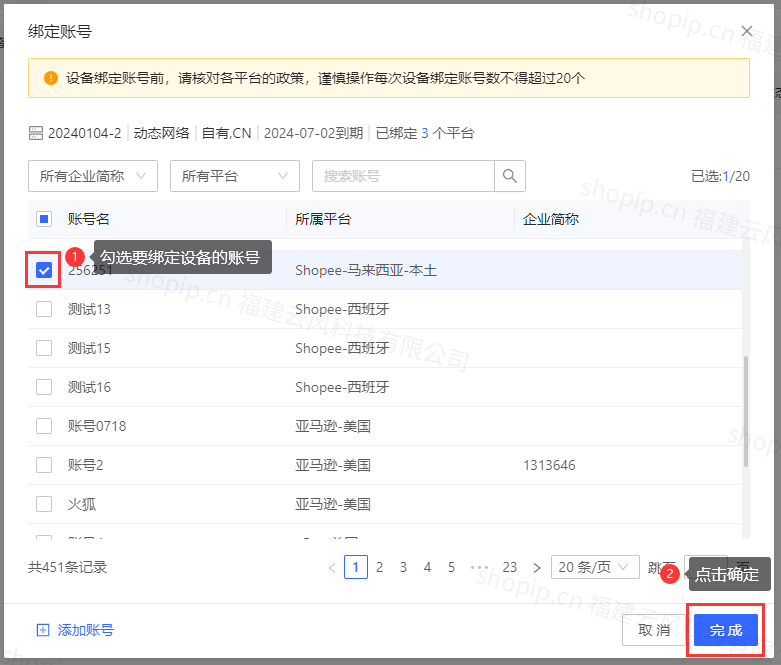Check the box for 测试16
Viewport: 781px width, 665px height.
[x=44, y=387]
